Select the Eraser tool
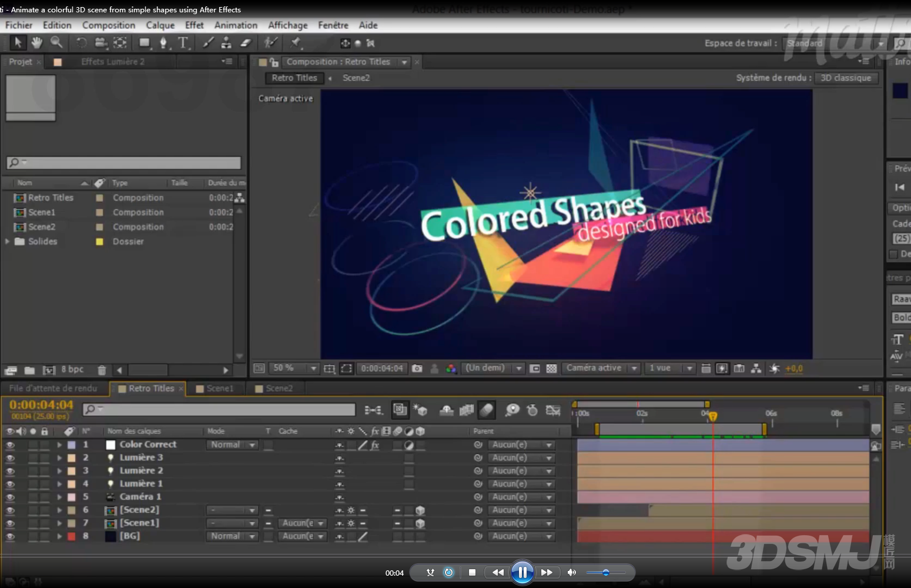Viewport: 911px width, 588px height. 246,42
